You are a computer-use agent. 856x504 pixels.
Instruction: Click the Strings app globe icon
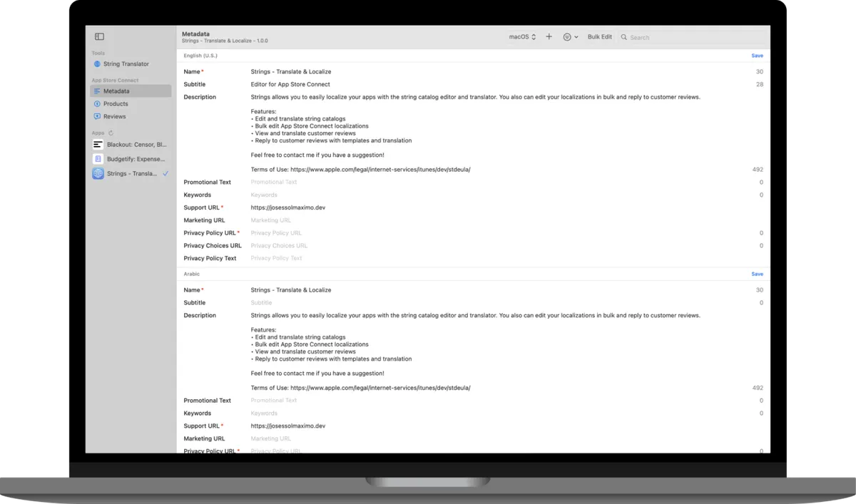pyautogui.click(x=98, y=173)
